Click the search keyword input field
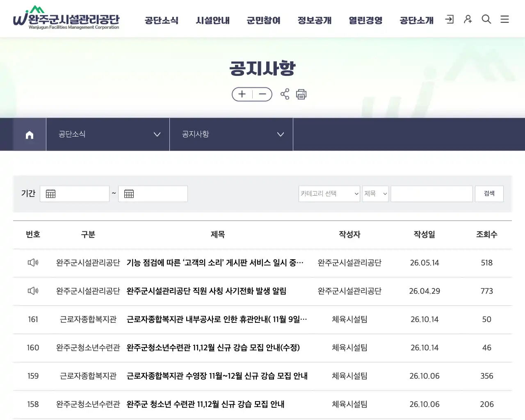The height and width of the screenshot is (420, 525). click(431, 194)
